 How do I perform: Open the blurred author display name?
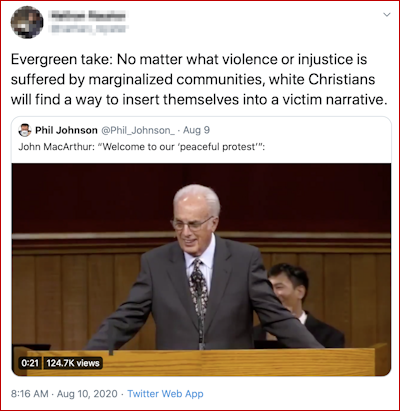87,15
